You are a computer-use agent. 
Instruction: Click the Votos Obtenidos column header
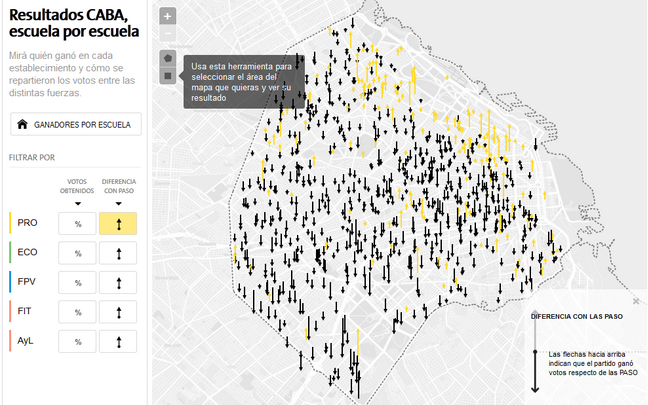[x=77, y=186]
